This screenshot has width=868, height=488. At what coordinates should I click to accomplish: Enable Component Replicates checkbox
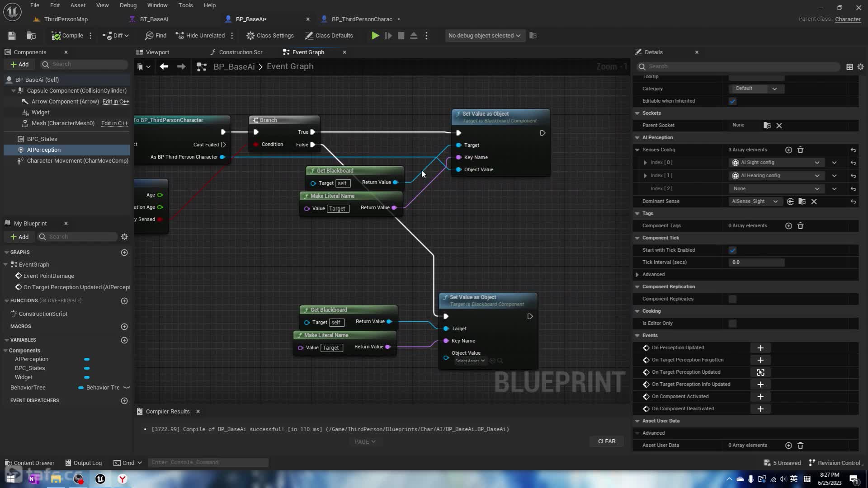click(732, 299)
